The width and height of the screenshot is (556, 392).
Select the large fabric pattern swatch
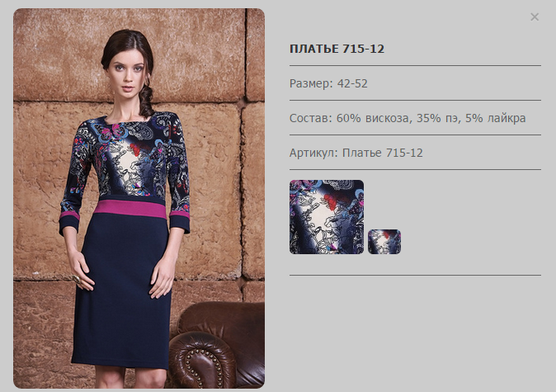tap(327, 217)
